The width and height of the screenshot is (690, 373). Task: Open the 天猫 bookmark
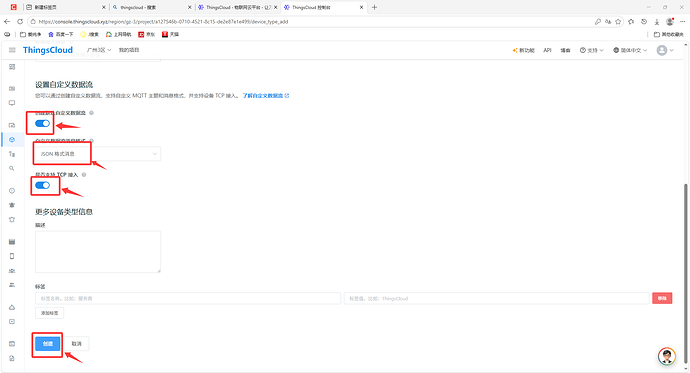[x=170, y=34]
